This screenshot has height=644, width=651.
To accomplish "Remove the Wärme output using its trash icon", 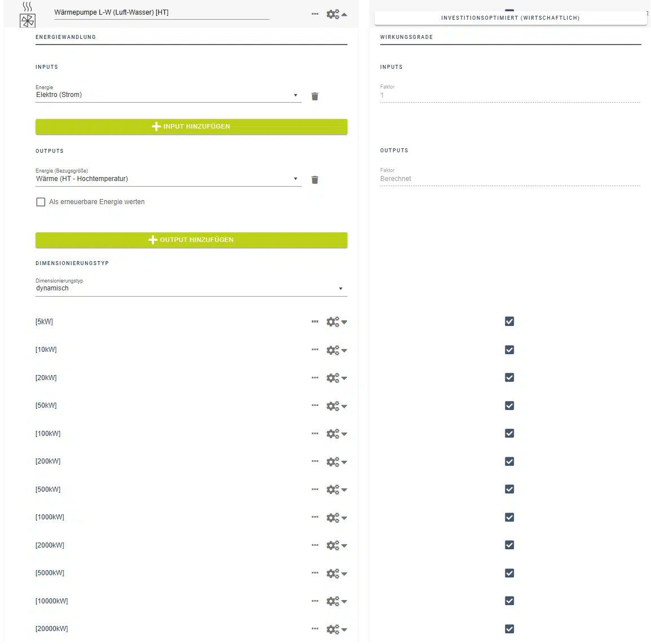I will (315, 179).
